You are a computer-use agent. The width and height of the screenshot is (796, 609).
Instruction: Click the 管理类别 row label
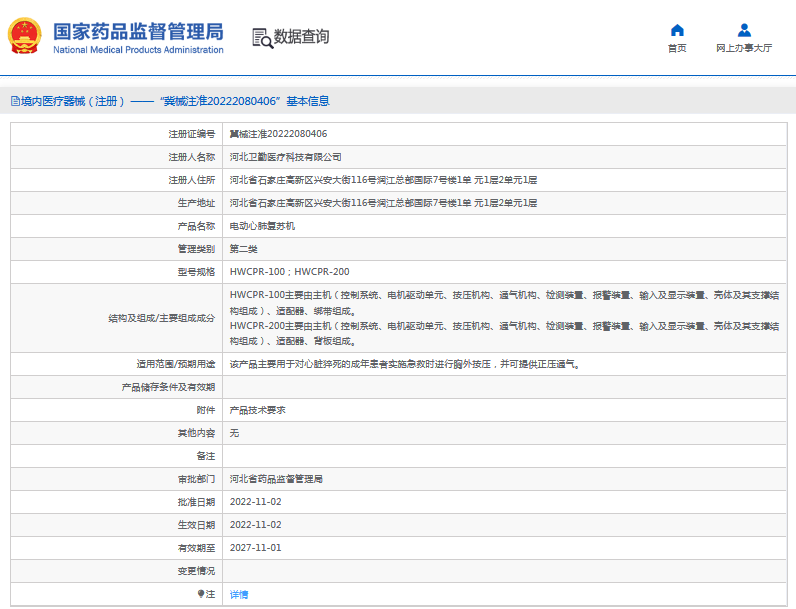click(x=196, y=249)
